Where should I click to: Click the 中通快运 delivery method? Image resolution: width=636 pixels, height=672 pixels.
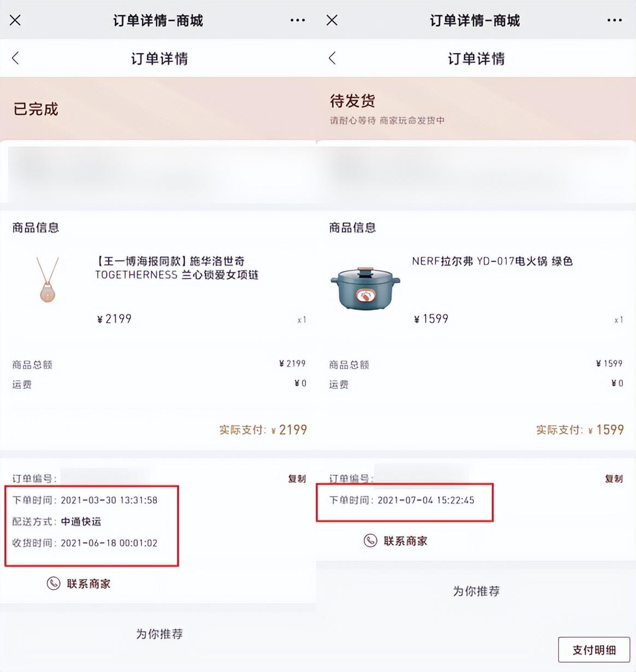[x=81, y=521]
